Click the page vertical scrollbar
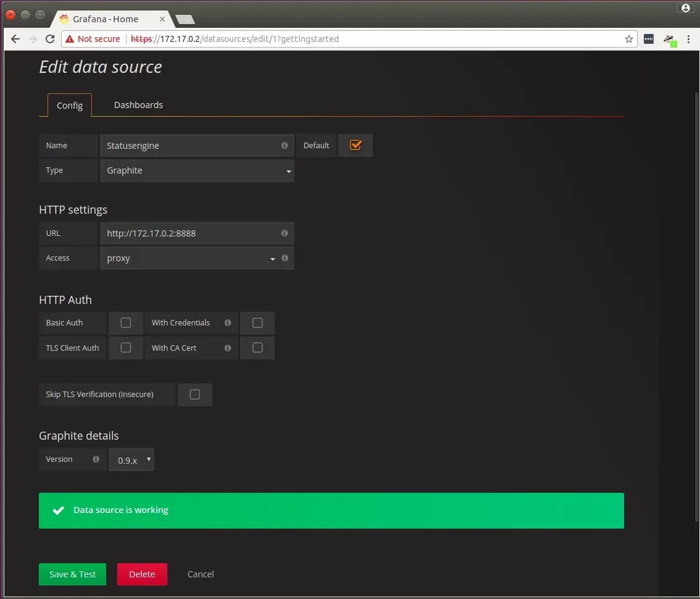The width and height of the screenshot is (700, 599). point(696,306)
